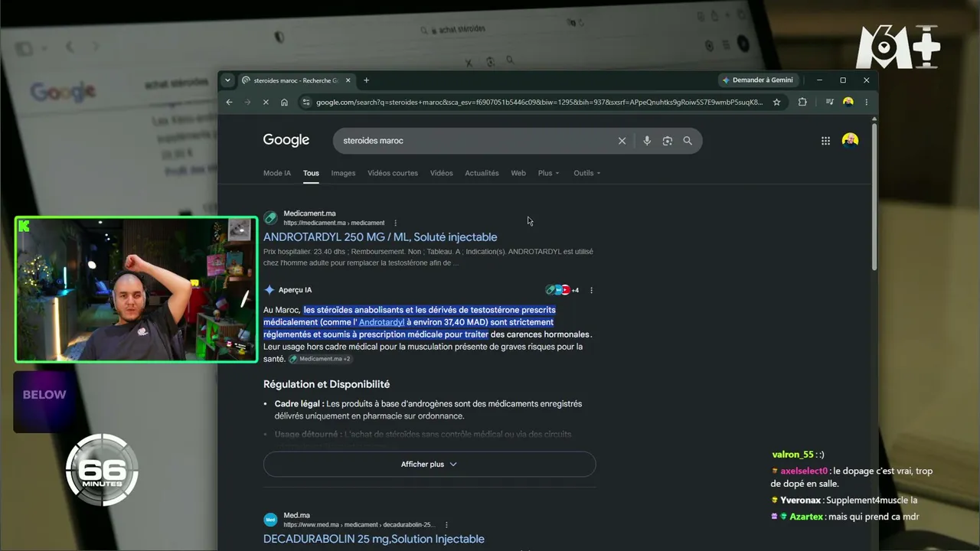Open the Aperçu IA three-dot options
The height and width of the screenshot is (551, 980).
(591, 290)
